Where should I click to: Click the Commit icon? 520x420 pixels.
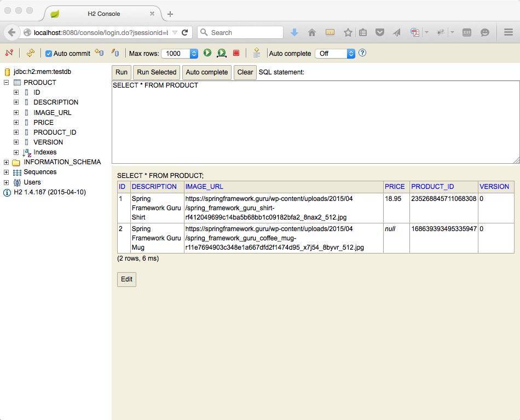(115, 53)
